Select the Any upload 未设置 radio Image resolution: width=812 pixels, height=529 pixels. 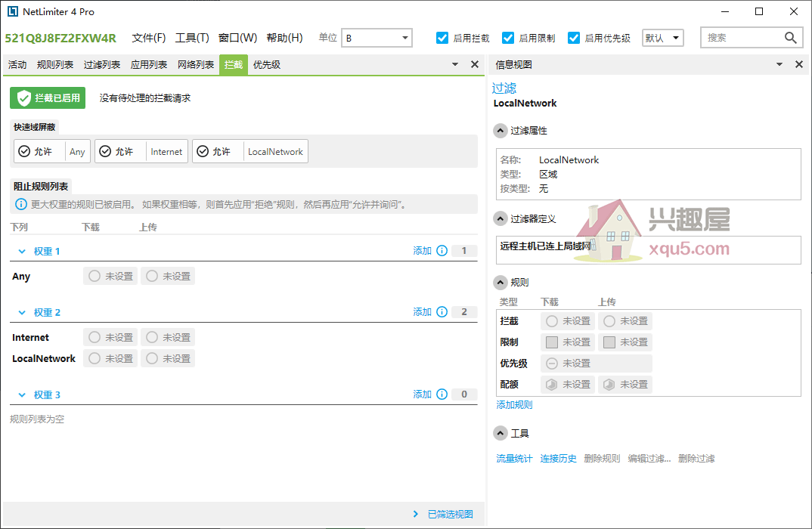pyautogui.click(x=152, y=277)
